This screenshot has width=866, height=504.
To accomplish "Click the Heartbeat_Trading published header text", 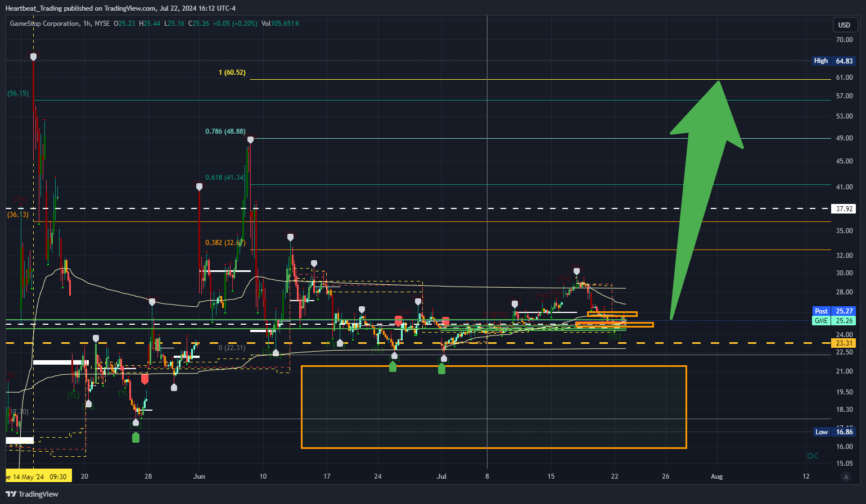I will pyautogui.click(x=120, y=8).
